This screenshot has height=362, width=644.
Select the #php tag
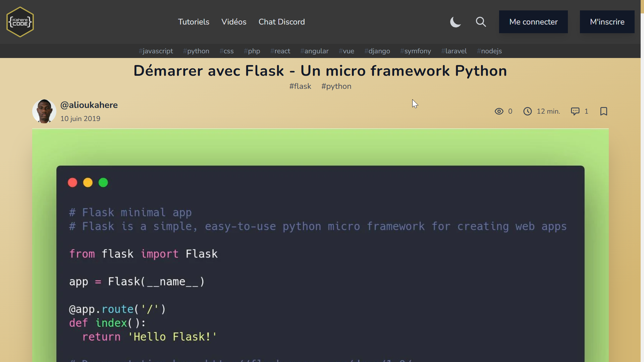[x=252, y=51]
